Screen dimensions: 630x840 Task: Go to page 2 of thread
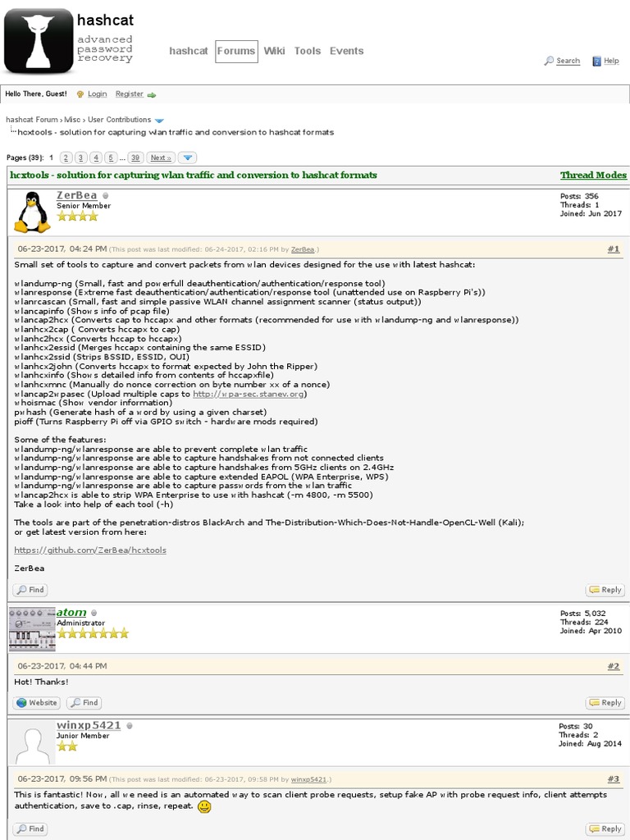tap(66, 157)
